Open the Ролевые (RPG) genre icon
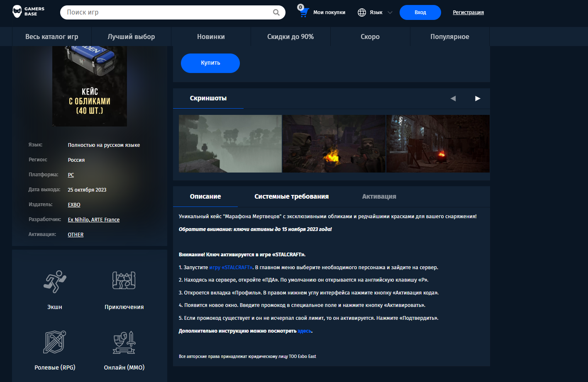Screen dimensions: 588x382 [55, 342]
